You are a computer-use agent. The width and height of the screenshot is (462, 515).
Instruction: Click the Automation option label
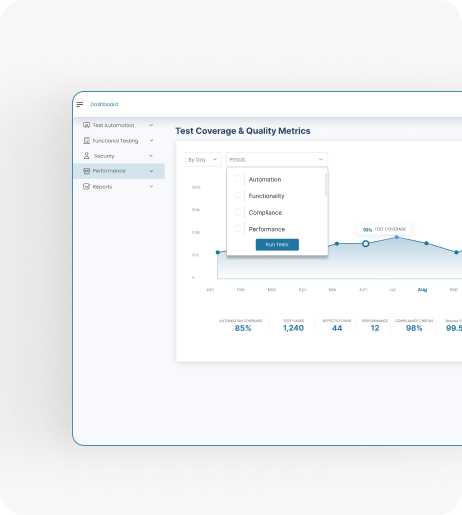pos(265,179)
